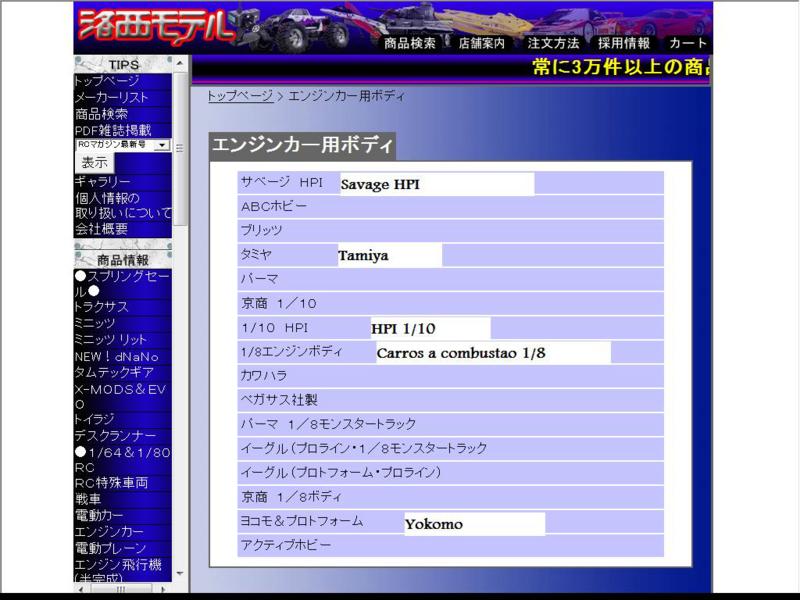The width and height of the screenshot is (800, 600).
Task: Open 注文方法 in the top navigation
Action: pyautogui.click(x=554, y=43)
